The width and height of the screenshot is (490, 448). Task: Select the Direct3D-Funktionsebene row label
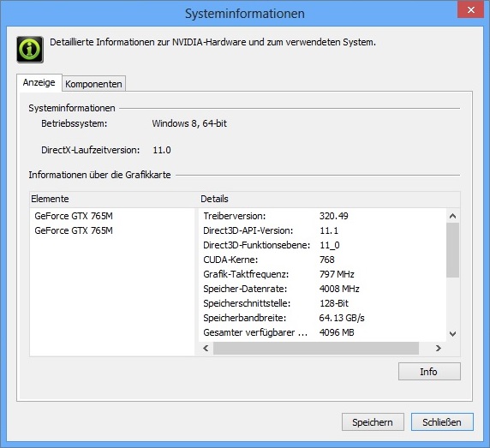(256, 245)
